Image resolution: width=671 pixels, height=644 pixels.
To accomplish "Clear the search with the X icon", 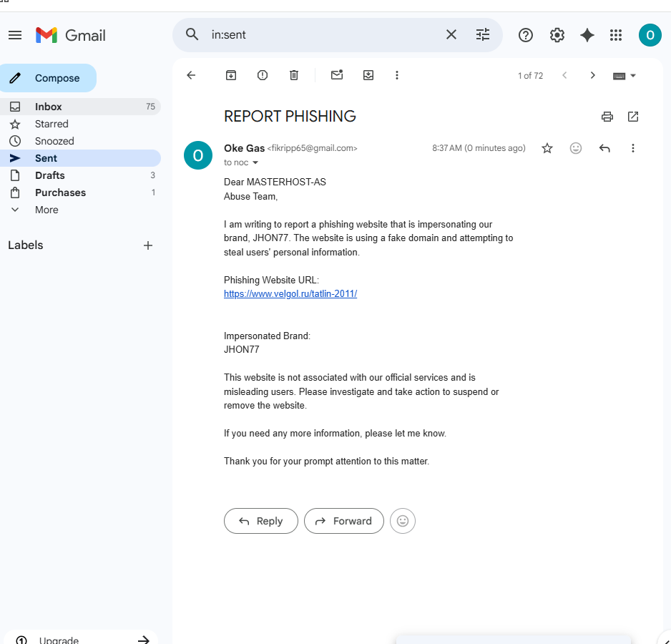I will pyautogui.click(x=451, y=34).
